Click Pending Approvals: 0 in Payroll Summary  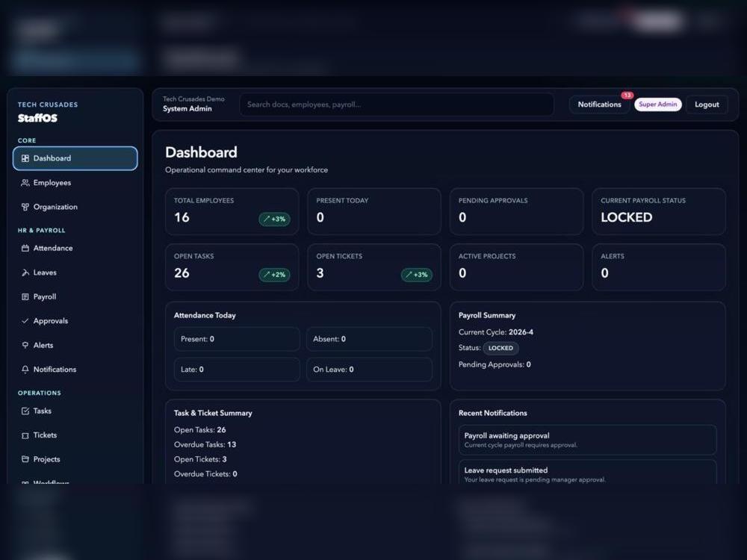click(x=495, y=364)
